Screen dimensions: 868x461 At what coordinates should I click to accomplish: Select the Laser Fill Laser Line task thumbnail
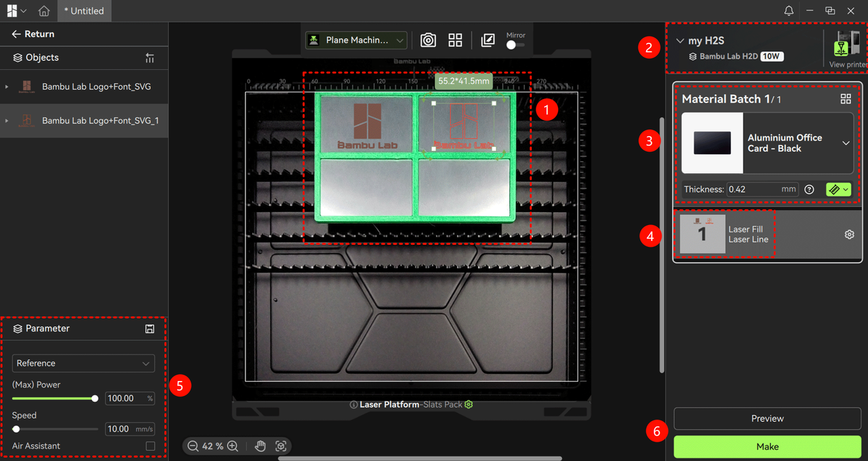(703, 234)
